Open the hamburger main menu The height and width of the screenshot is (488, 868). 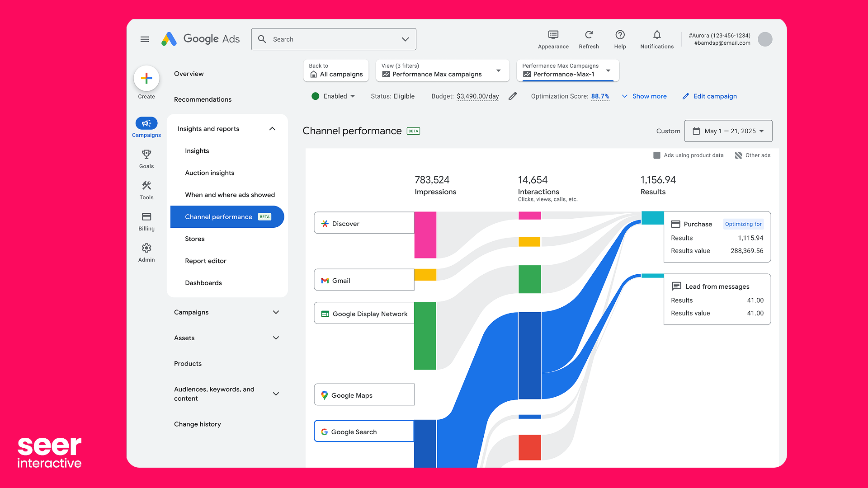[145, 39]
